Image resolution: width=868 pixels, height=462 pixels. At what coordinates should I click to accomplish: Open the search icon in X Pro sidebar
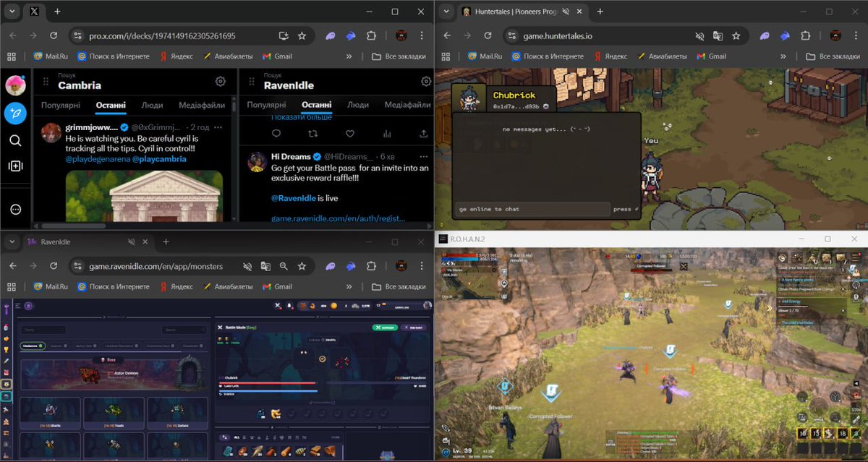[x=15, y=140]
